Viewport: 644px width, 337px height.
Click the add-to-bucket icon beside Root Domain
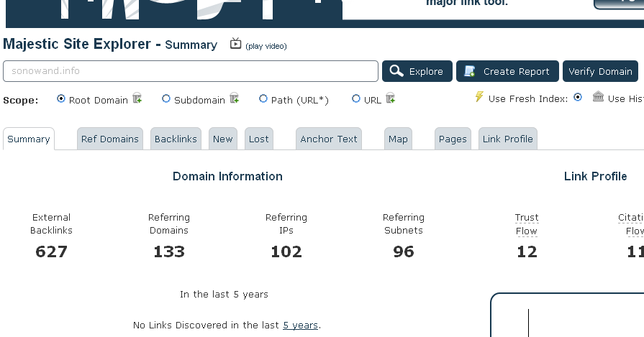point(137,98)
